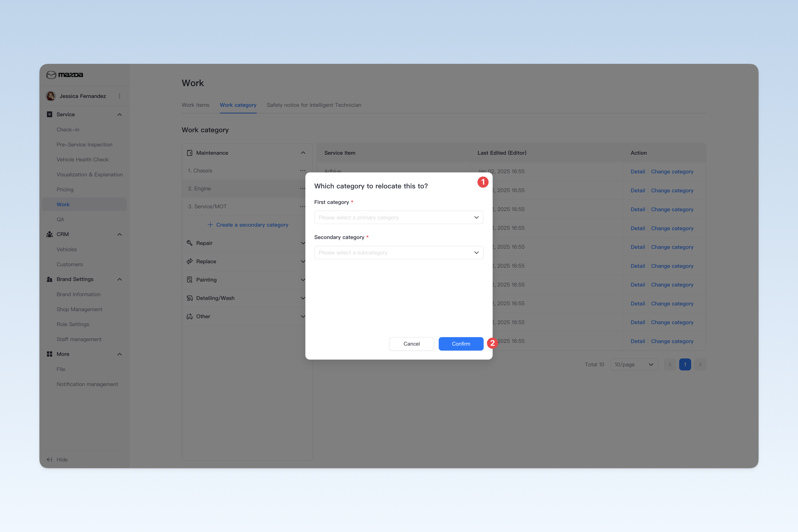Switch to the Work items tab

(196, 105)
